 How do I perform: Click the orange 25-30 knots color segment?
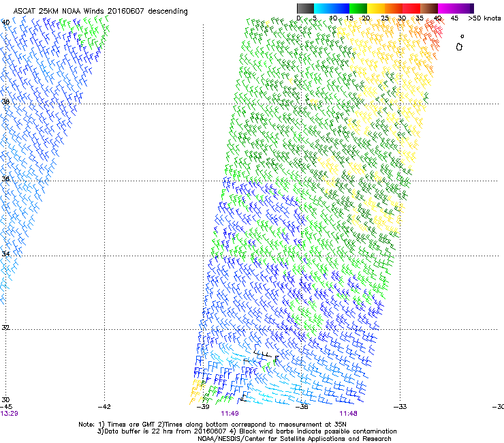tap(394, 8)
